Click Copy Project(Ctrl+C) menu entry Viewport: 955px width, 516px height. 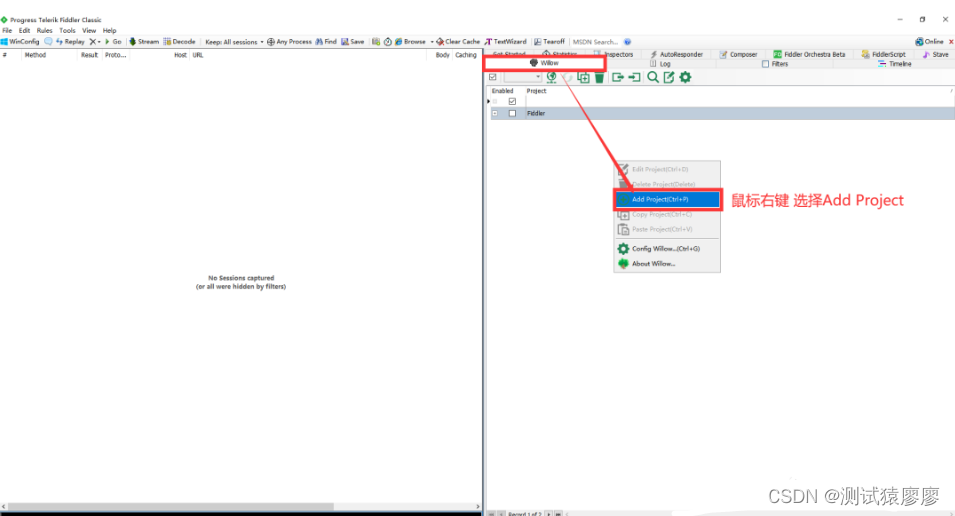[x=668, y=214]
